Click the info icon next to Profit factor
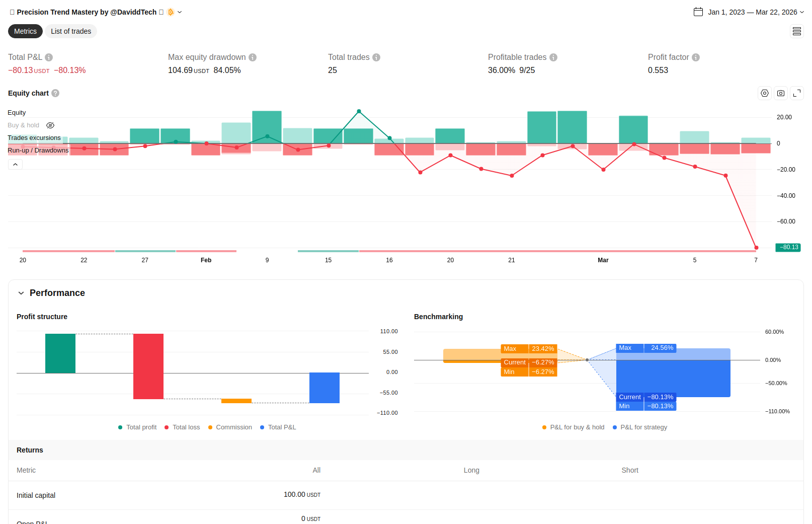The image size is (812, 524). (x=696, y=57)
